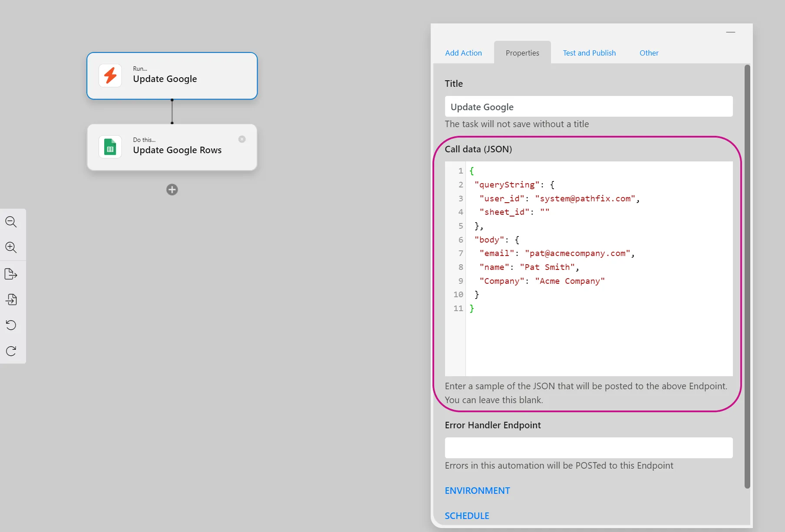The width and height of the screenshot is (785, 532).
Task: Open the Properties tab
Action: (522, 53)
